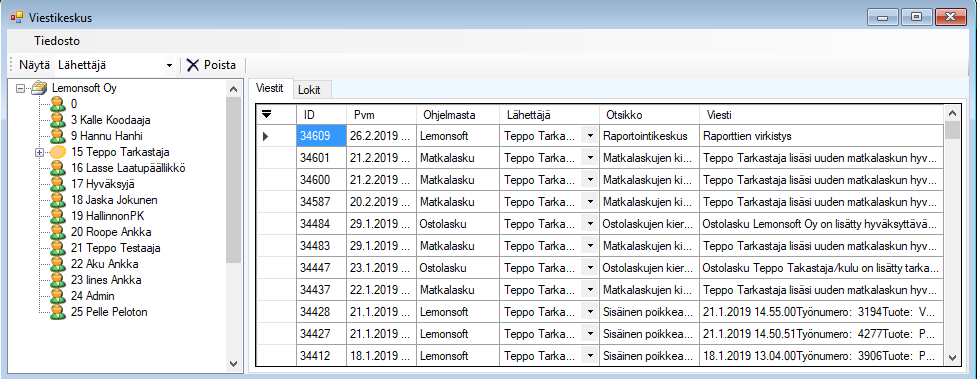This screenshot has height=379, width=977.
Task: Open Lähettäjä dropdown in row 34412
Action: click(589, 355)
